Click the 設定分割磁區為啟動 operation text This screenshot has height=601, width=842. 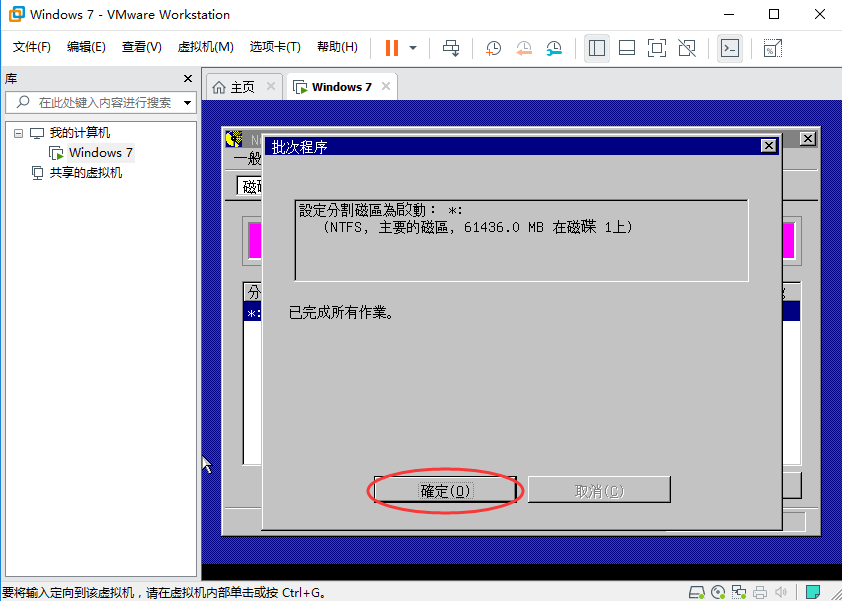point(381,210)
